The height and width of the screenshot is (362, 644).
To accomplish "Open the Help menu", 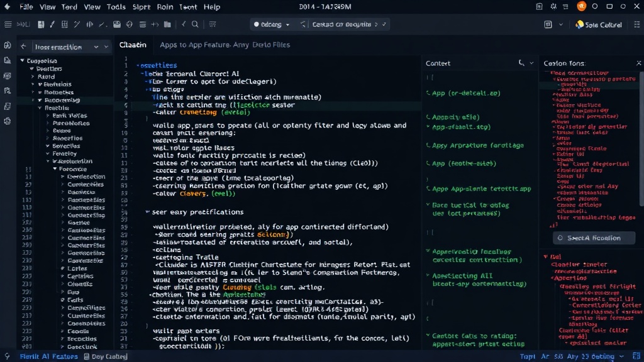I will pos(212,7).
